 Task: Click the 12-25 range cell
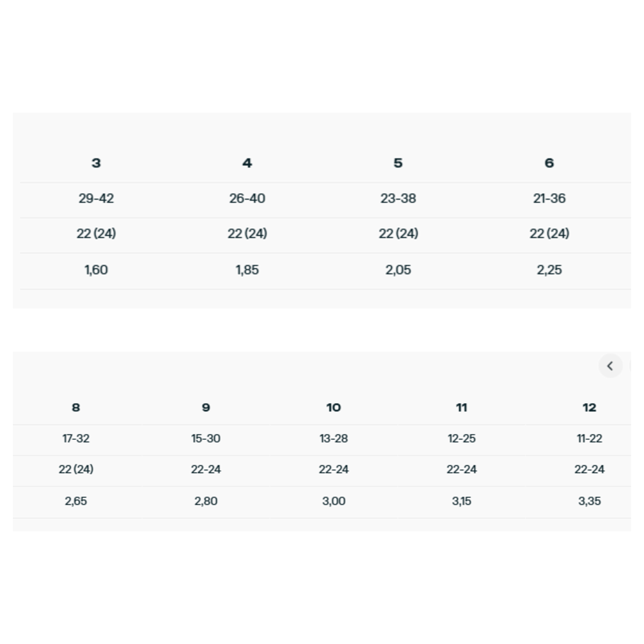click(x=462, y=438)
